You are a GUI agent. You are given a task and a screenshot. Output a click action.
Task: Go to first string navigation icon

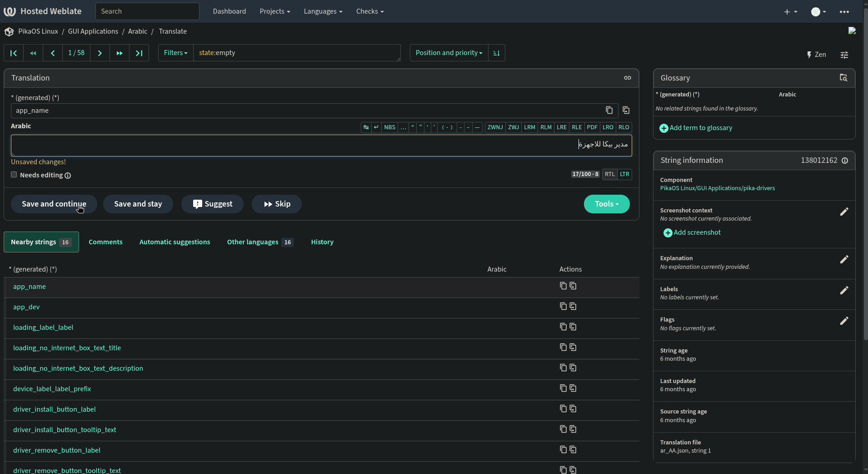pos(14,53)
